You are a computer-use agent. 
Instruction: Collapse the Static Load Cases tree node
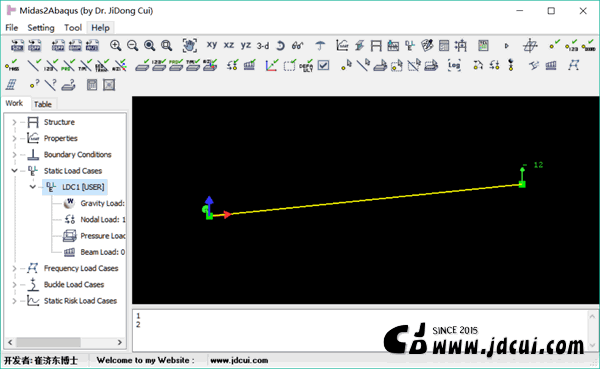click(14, 171)
